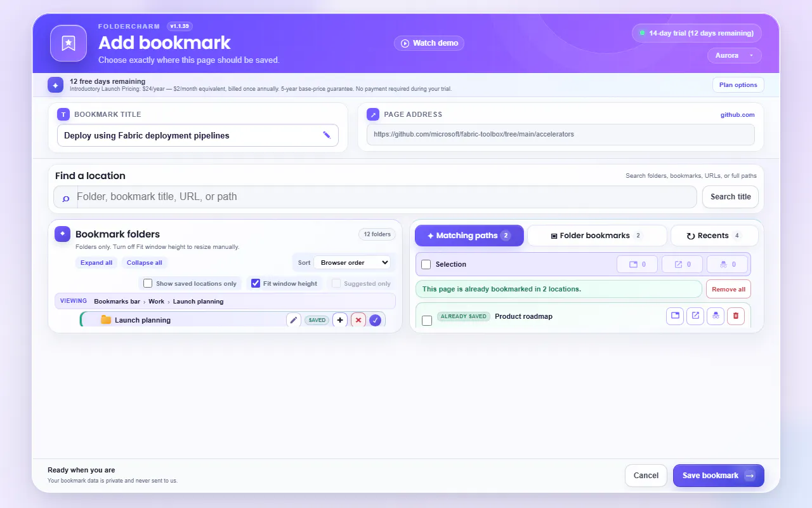Click the pencil icon in Bookmark title field
The height and width of the screenshot is (508, 812).
click(x=327, y=135)
